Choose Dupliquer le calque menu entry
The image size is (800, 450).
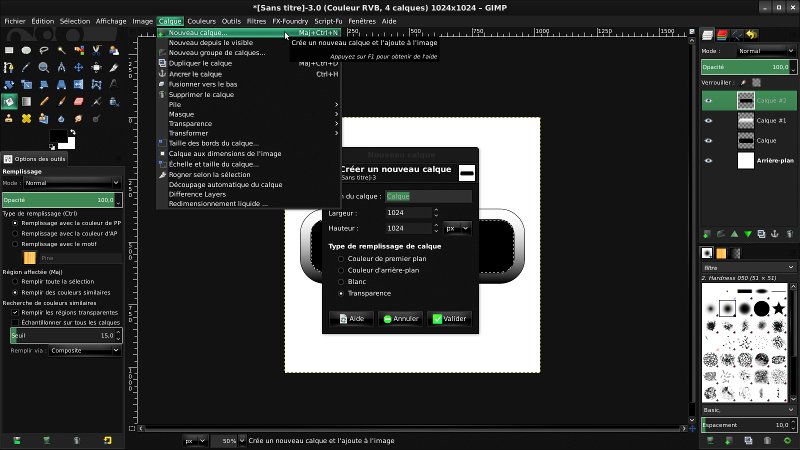pos(248,63)
